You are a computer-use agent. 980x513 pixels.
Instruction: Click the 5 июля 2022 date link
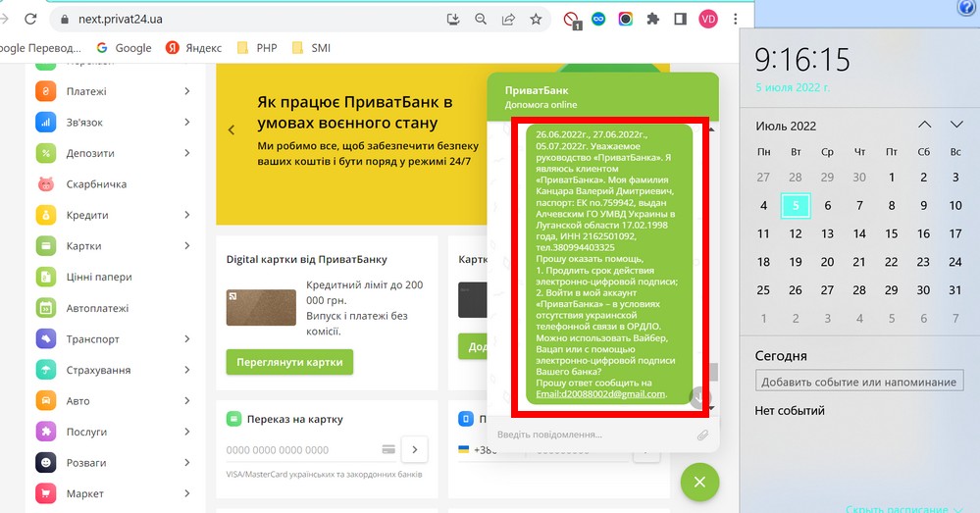pyautogui.click(x=793, y=87)
